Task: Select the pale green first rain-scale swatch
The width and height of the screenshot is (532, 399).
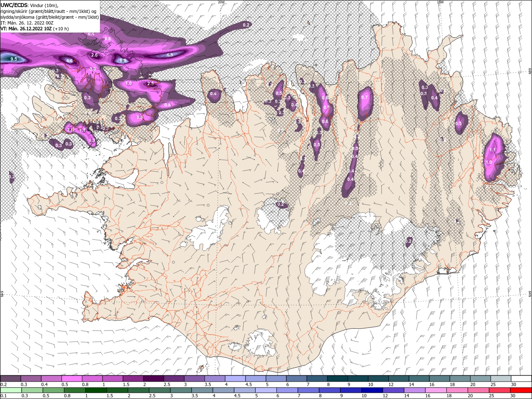Action: click(10, 390)
